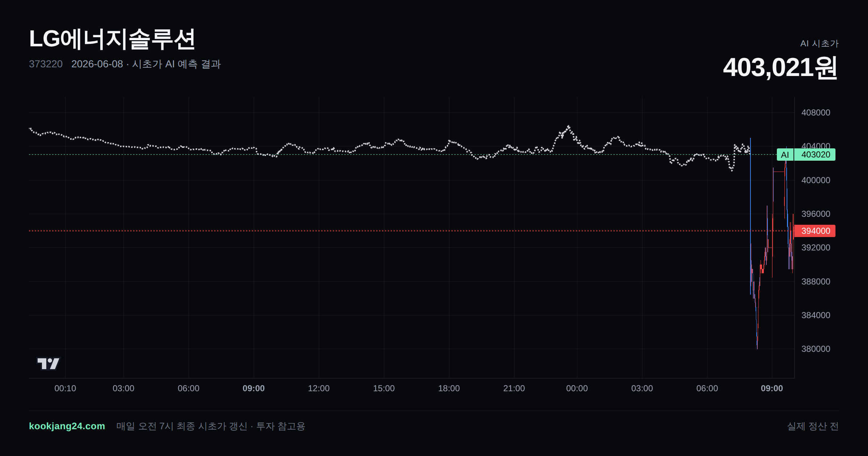Click the 00:00 time axis label
The width and height of the screenshot is (868, 456).
click(577, 388)
